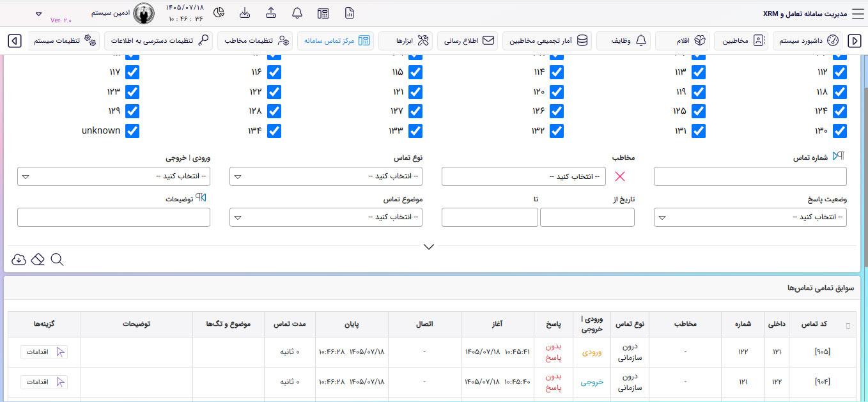
Task: Toggle extension 113 checkbox
Action: click(699, 72)
